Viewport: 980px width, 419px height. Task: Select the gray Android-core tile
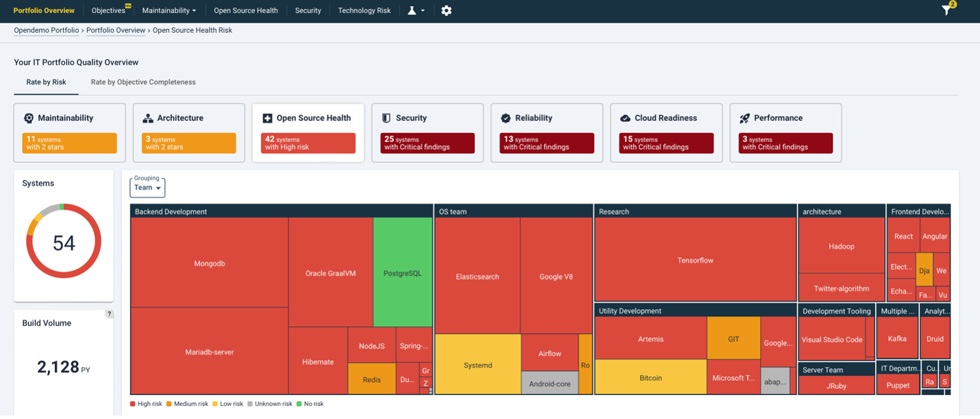coord(550,383)
